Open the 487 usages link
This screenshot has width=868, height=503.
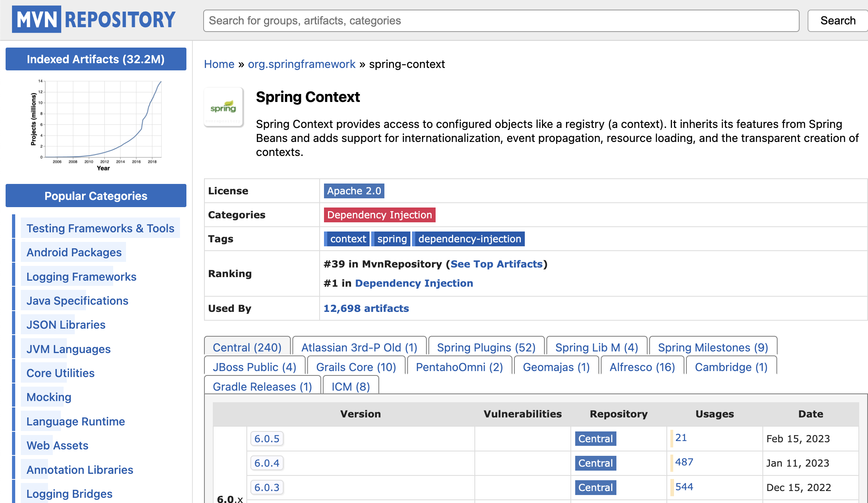pos(684,462)
